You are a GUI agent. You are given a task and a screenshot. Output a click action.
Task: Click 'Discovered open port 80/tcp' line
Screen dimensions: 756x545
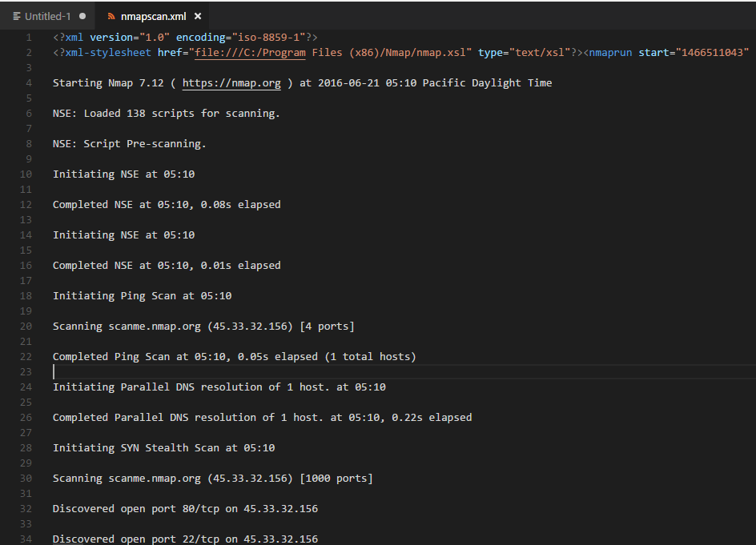click(185, 509)
